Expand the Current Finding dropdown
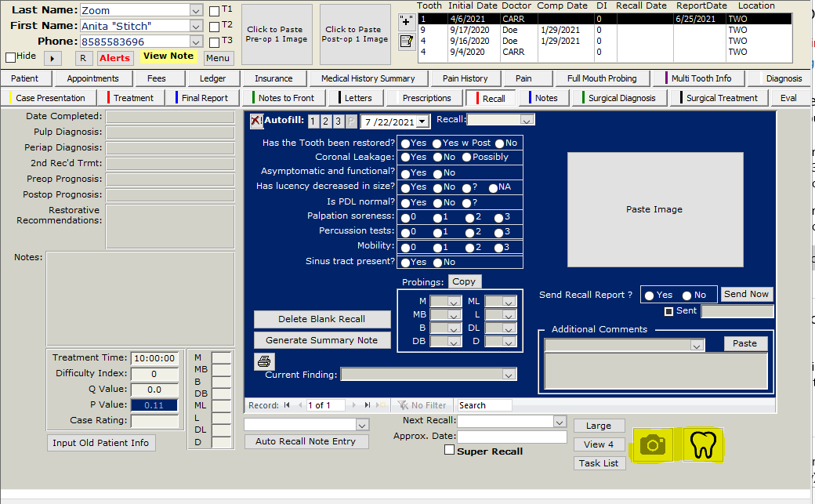815x504 pixels. pyautogui.click(x=509, y=375)
